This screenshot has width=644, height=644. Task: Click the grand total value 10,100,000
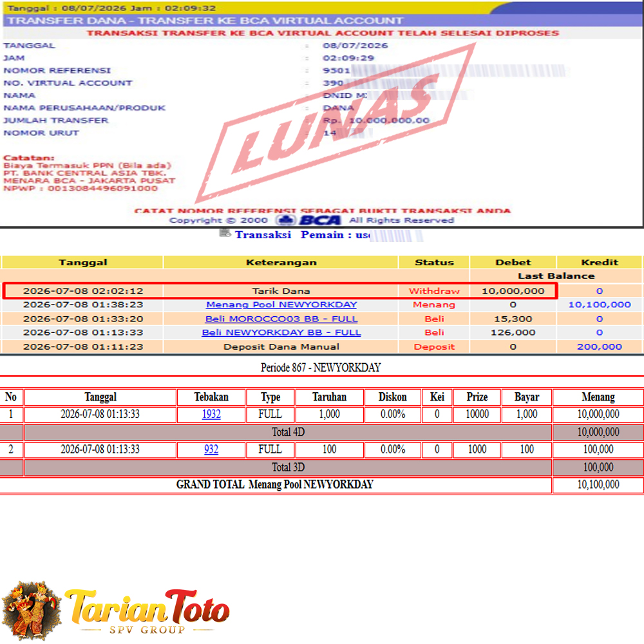point(598,484)
